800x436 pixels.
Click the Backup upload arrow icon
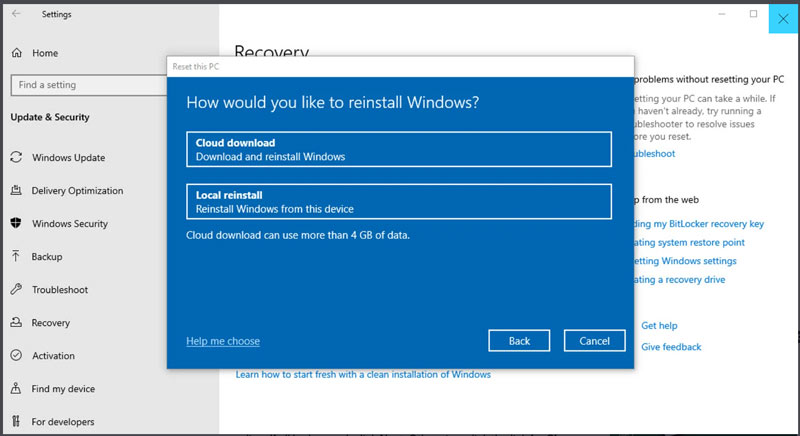coord(16,256)
